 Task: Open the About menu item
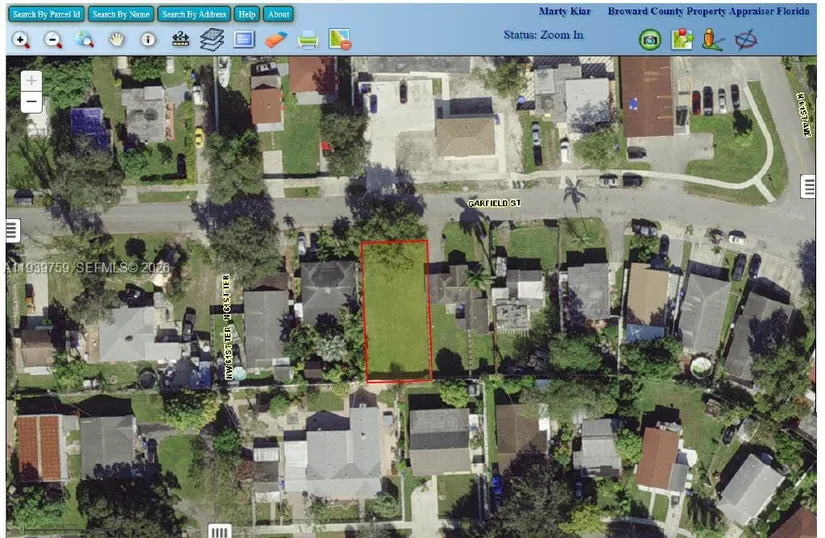pyautogui.click(x=279, y=14)
